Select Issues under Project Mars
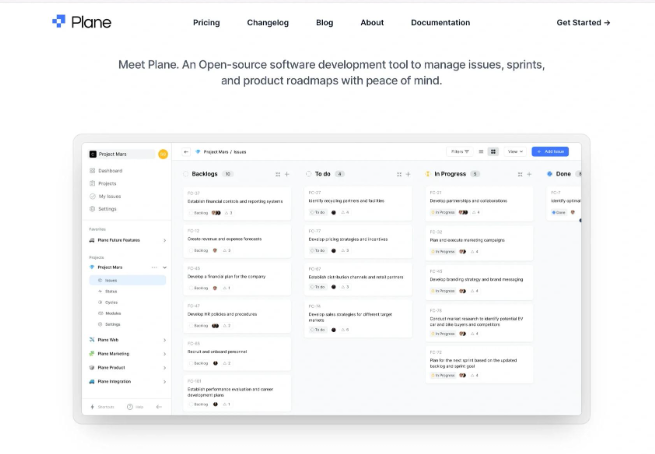The width and height of the screenshot is (655, 454). tap(127, 280)
